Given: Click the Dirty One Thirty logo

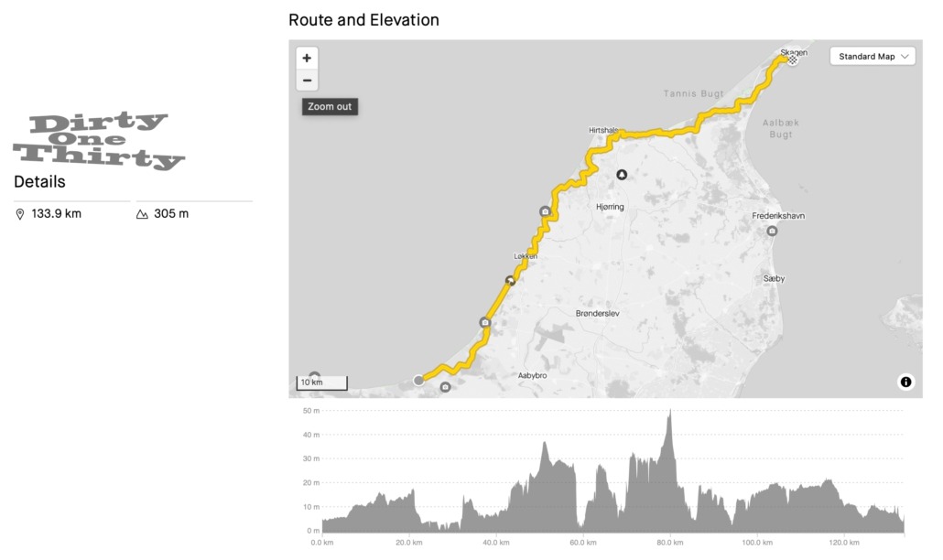Looking at the screenshot, I should tap(99, 142).
